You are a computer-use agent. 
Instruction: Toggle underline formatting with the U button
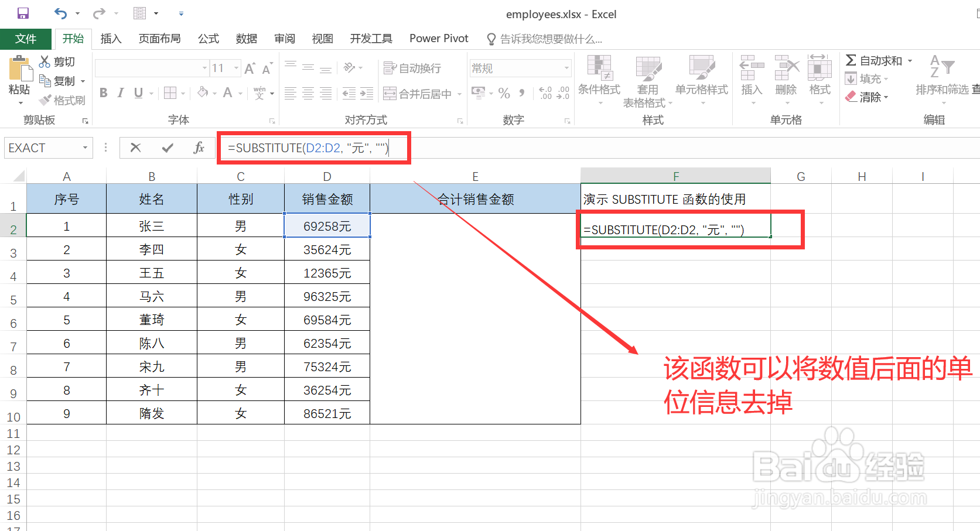138,93
